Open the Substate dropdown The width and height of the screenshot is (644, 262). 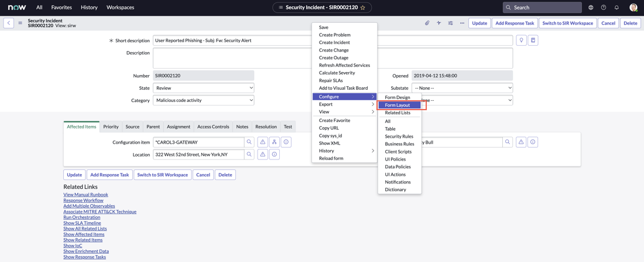pyautogui.click(x=463, y=87)
